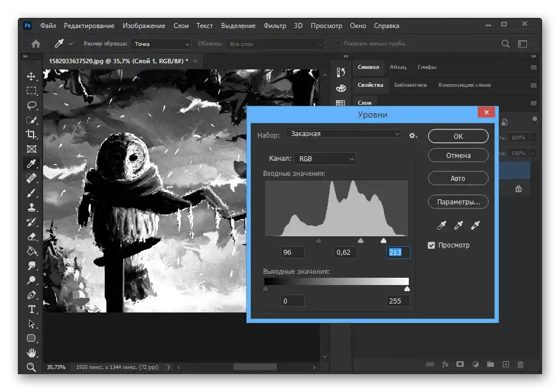Select the Clone Stamp tool
Image resolution: width=560 pixels, height=392 pixels.
click(x=31, y=207)
